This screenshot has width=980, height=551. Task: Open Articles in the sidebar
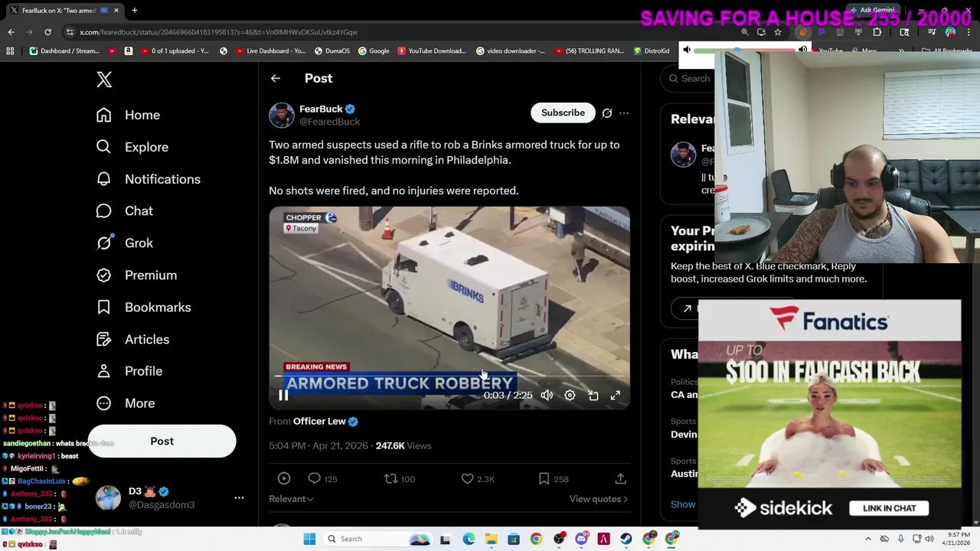point(132,339)
